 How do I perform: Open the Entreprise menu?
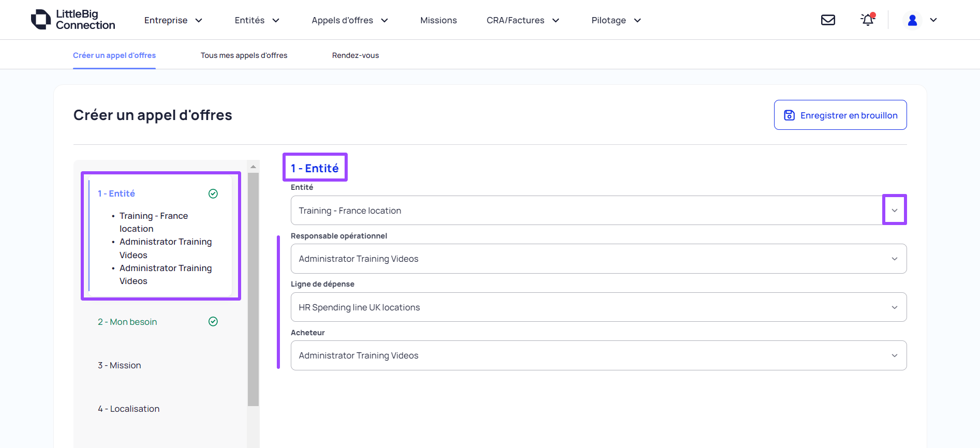173,20
